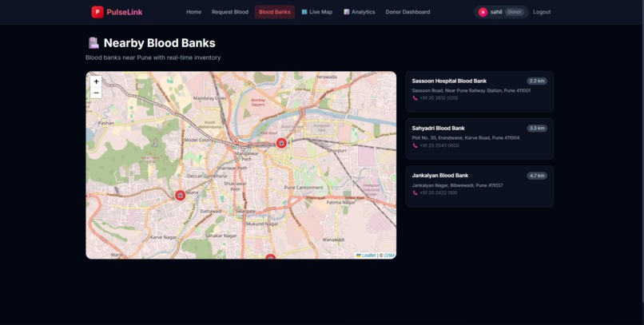Click the blood bank marker near Pune station
The width and height of the screenshot is (644, 325).
coord(281,143)
